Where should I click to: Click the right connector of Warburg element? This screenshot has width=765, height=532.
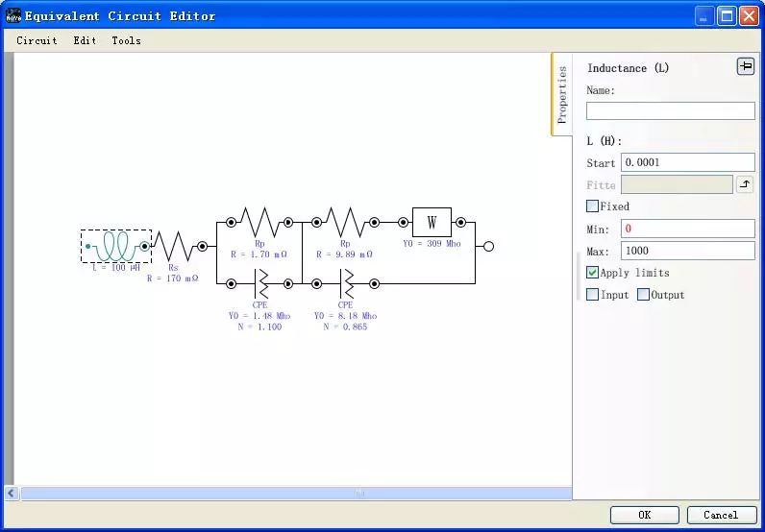tap(460, 223)
